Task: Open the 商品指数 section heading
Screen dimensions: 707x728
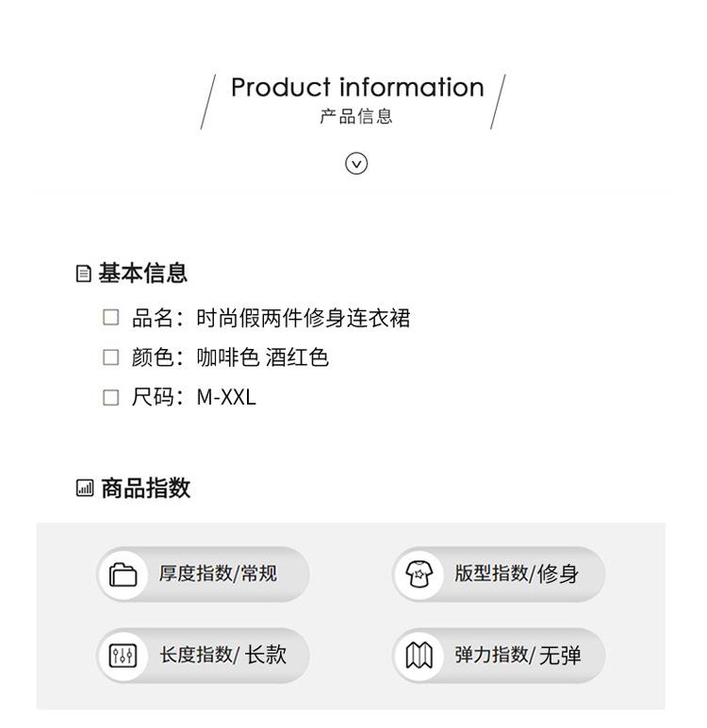Action: (x=146, y=488)
